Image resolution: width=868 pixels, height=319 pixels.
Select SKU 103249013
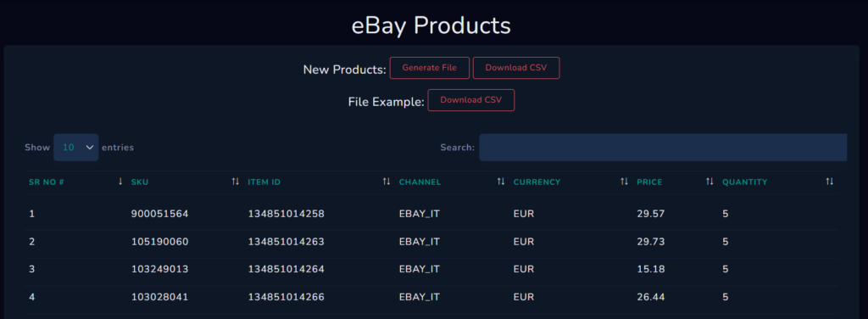[x=160, y=269]
